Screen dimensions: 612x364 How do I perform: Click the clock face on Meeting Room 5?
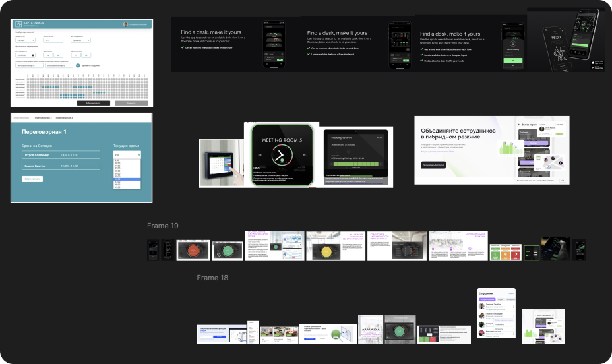[282, 153]
